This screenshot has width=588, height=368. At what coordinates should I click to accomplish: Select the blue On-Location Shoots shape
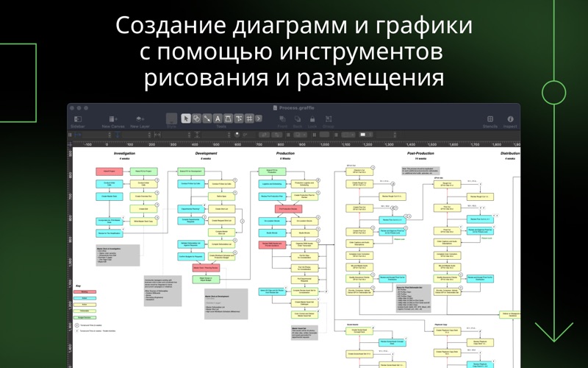[x=272, y=222]
